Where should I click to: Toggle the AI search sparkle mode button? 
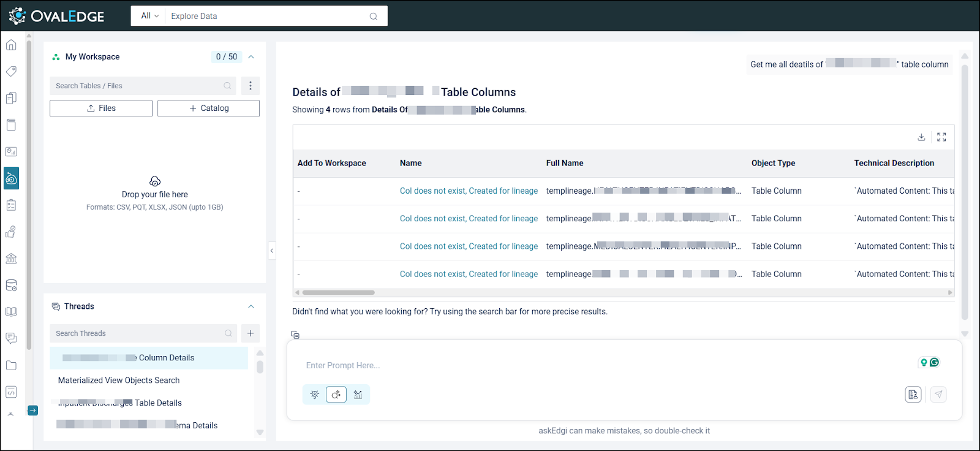click(336, 395)
